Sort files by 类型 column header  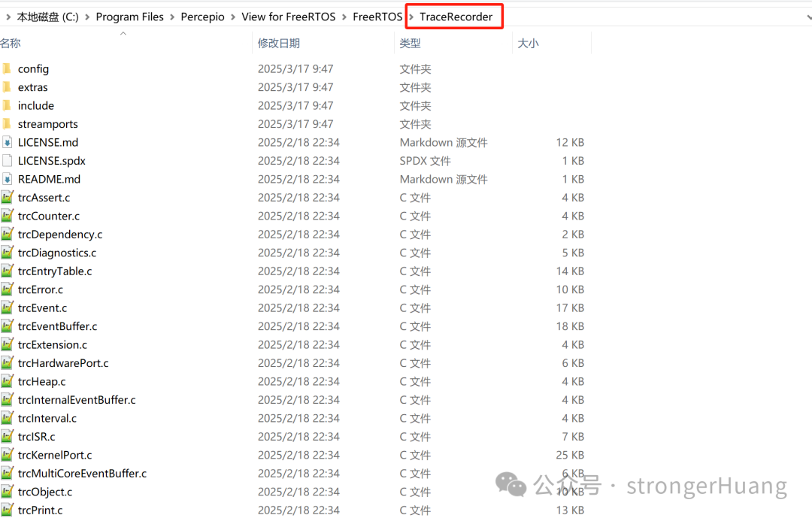pos(410,44)
